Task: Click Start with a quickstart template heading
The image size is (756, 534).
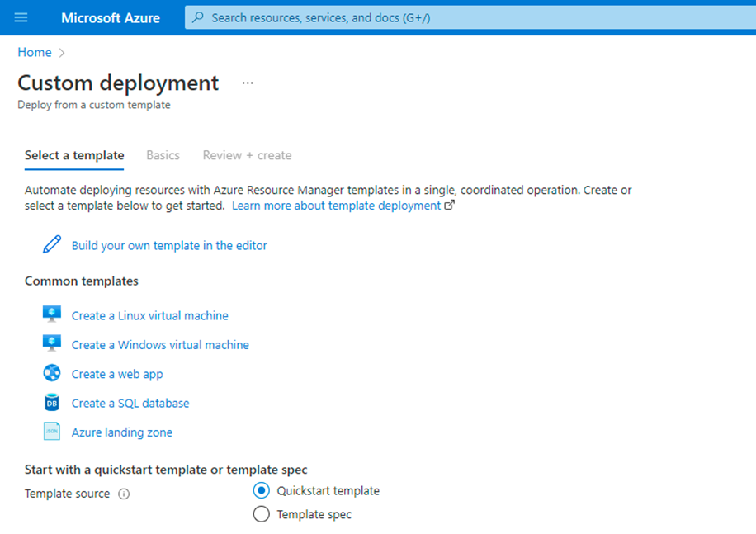Action: [x=166, y=470]
